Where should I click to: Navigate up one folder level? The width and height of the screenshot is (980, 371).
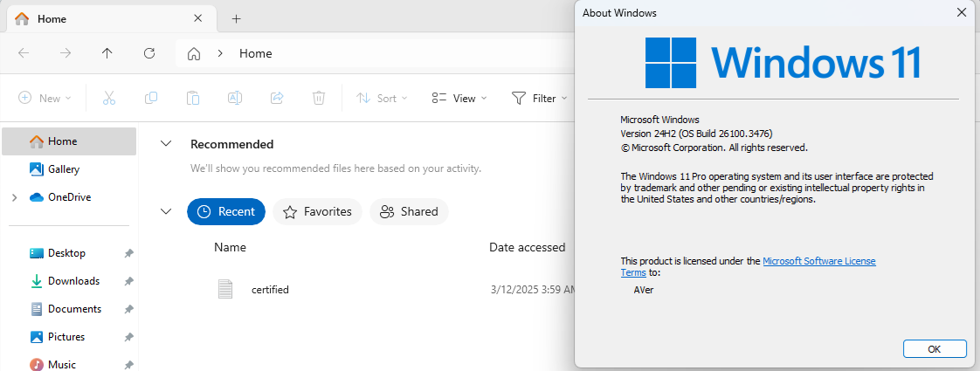point(107,53)
